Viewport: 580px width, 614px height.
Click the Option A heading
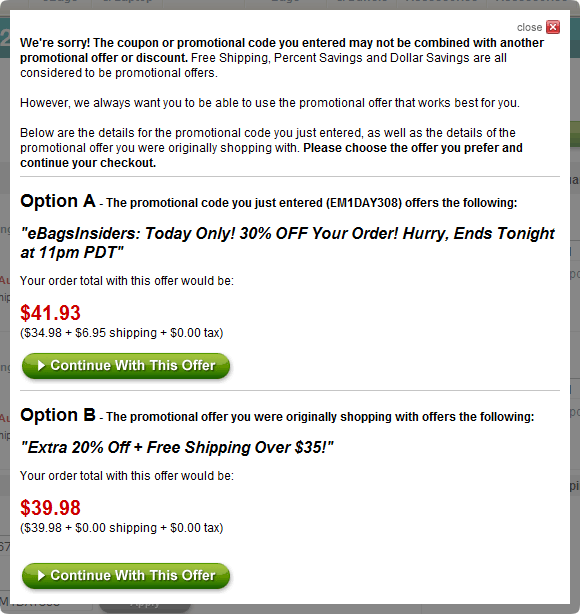(x=58, y=201)
